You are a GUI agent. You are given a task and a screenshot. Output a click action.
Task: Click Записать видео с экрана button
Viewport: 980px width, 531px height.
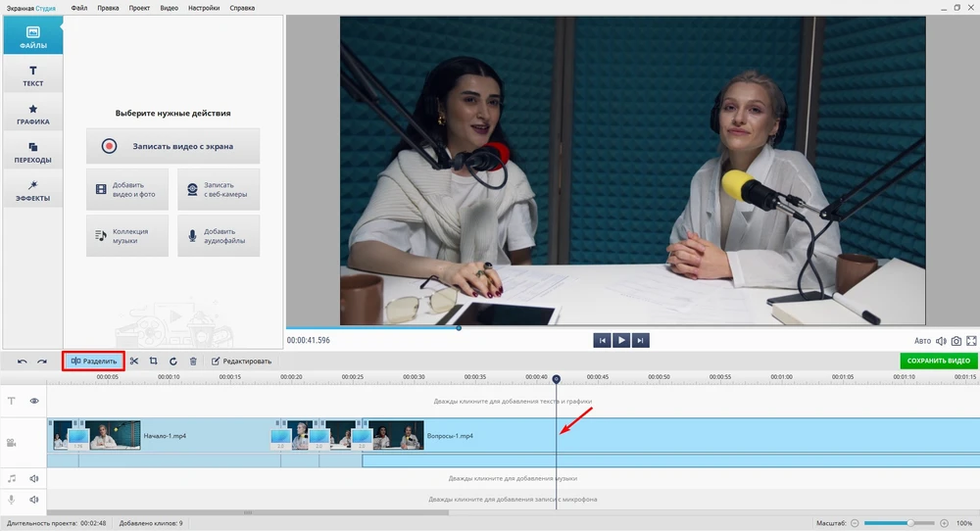pos(172,146)
